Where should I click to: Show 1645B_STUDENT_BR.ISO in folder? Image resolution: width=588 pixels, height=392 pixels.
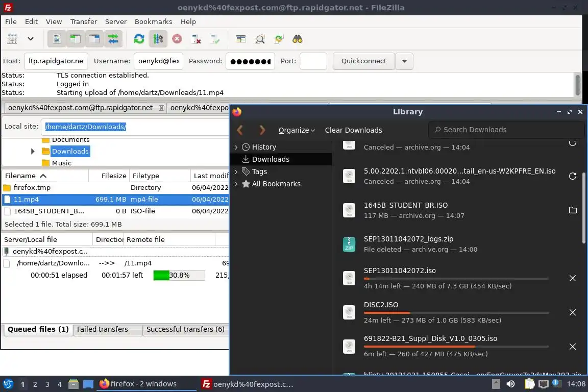pos(573,210)
